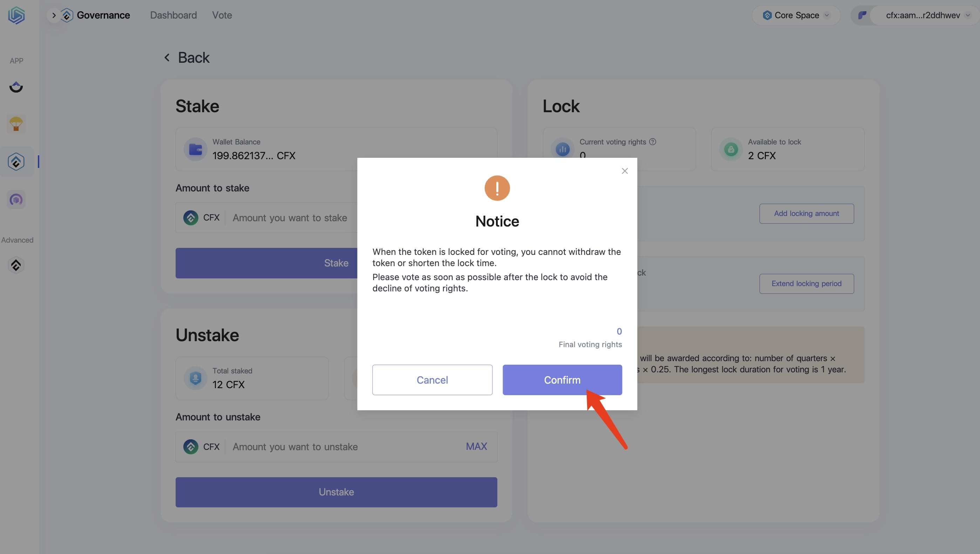Open the parachute airdrop app icon
The width and height of the screenshot is (980, 554).
16,124
